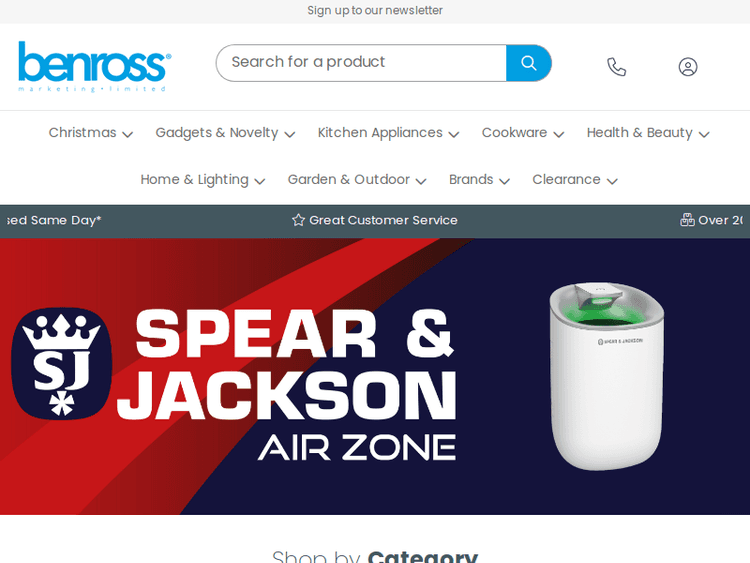This screenshot has width=750, height=563.
Task: Click Sign up to our newsletter link
Action: pos(375,11)
